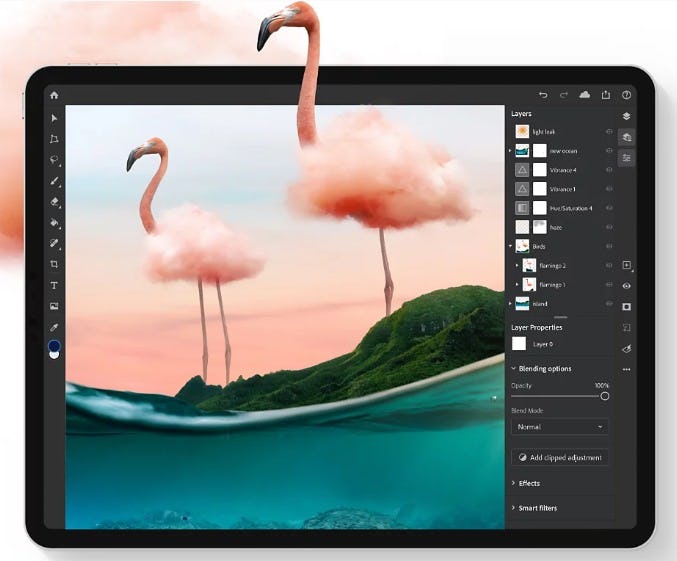Adjust the Opacity slider handle
The image size is (677, 561).
[605, 396]
